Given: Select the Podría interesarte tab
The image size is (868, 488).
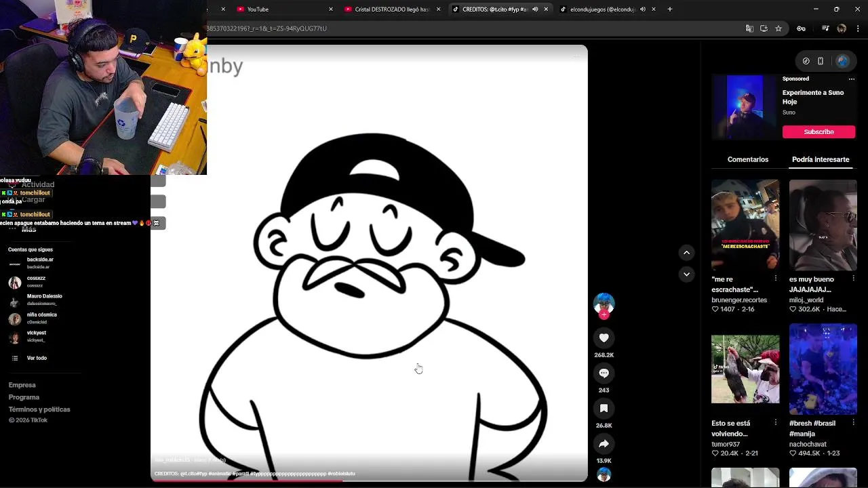Looking at the screenshot, I should pyautogui.click(x=821, y=159).
